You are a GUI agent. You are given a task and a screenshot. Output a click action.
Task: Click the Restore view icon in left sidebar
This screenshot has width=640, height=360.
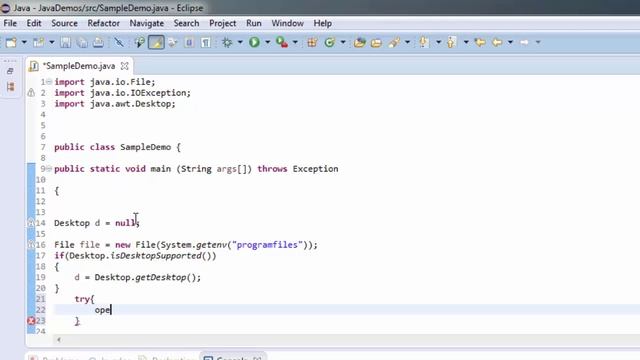coord(11,71)
